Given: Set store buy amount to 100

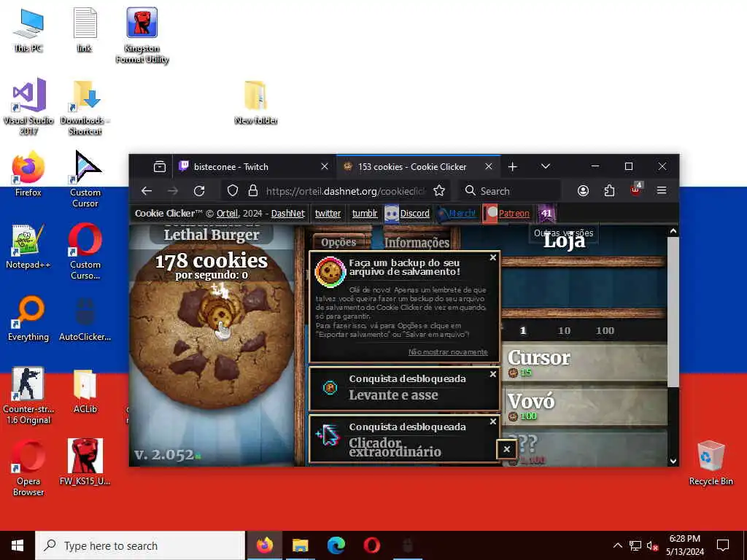Looking at the screenshot, I should (x=605, y=330).
